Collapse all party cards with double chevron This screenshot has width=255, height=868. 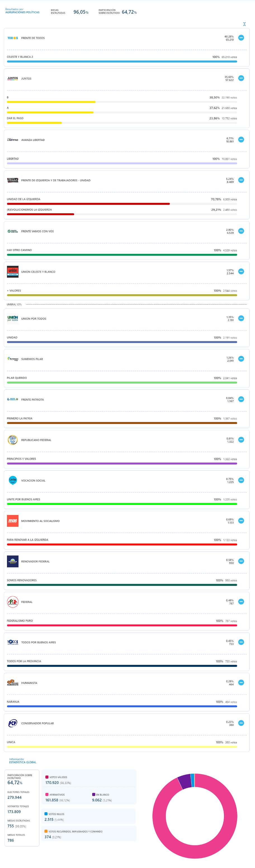tap(244, 24)
